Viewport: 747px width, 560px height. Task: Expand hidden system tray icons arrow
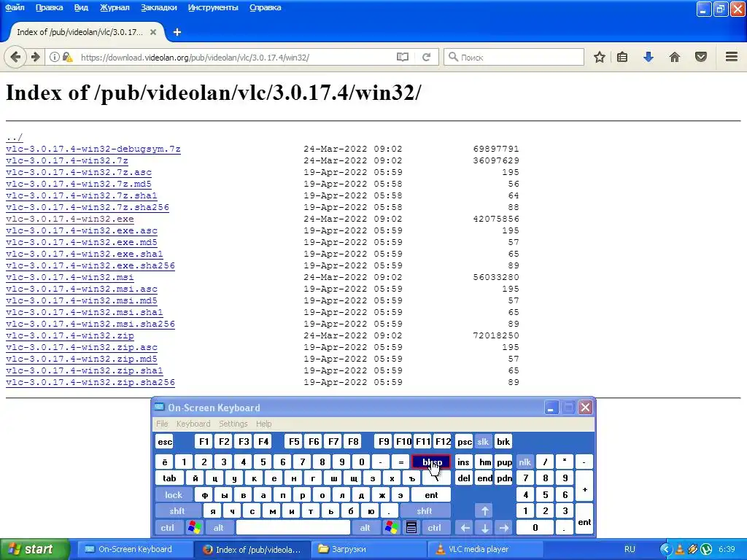665,549
